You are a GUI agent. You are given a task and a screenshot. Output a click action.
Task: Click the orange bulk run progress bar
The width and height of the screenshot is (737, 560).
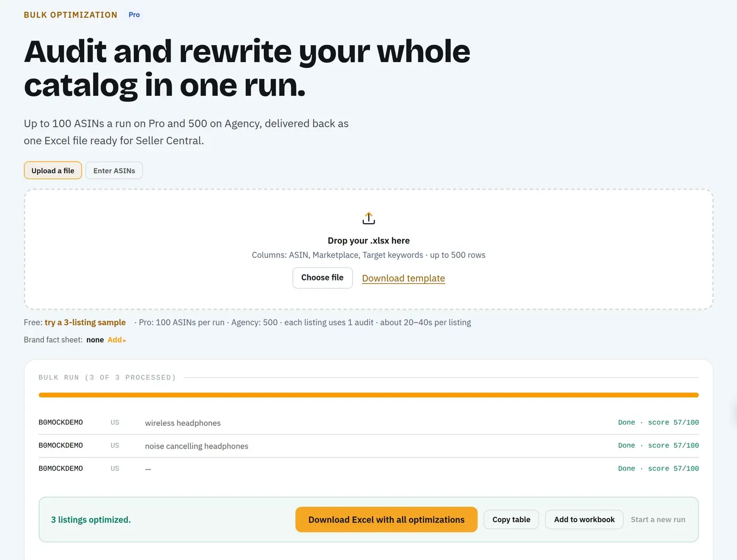click(368, 395)
